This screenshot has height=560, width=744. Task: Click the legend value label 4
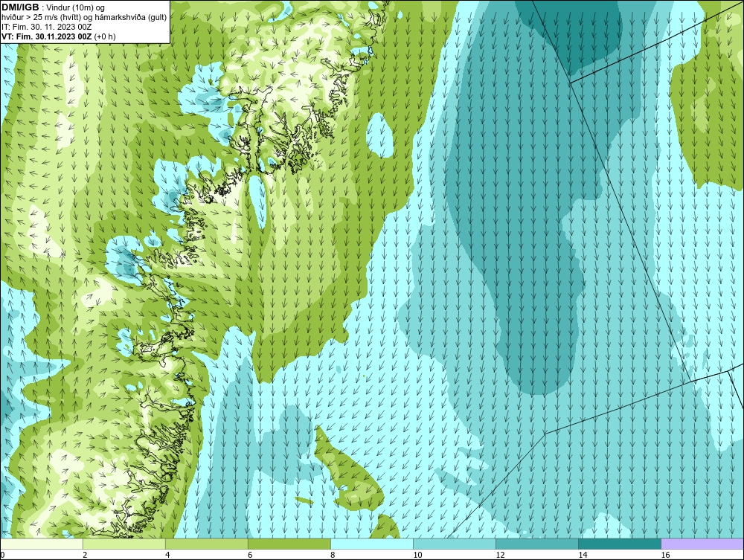167,555
